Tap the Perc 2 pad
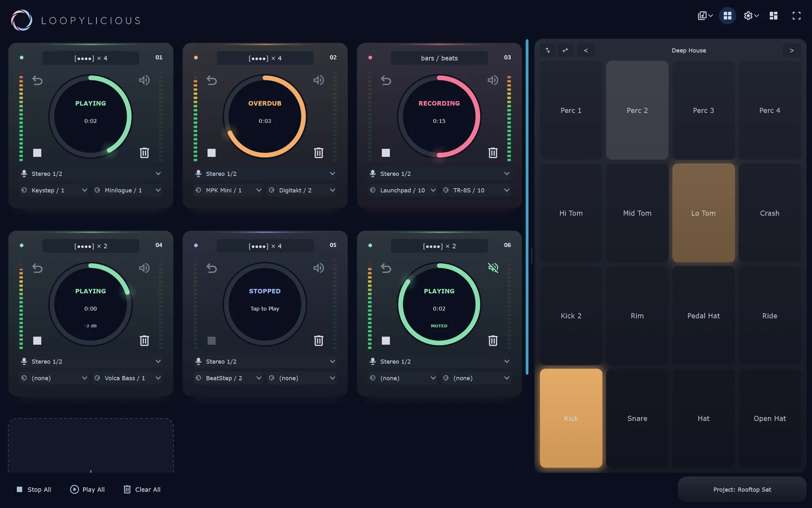Screen dimensions: 812x508 pyautogui.click(x=637, y=110)
